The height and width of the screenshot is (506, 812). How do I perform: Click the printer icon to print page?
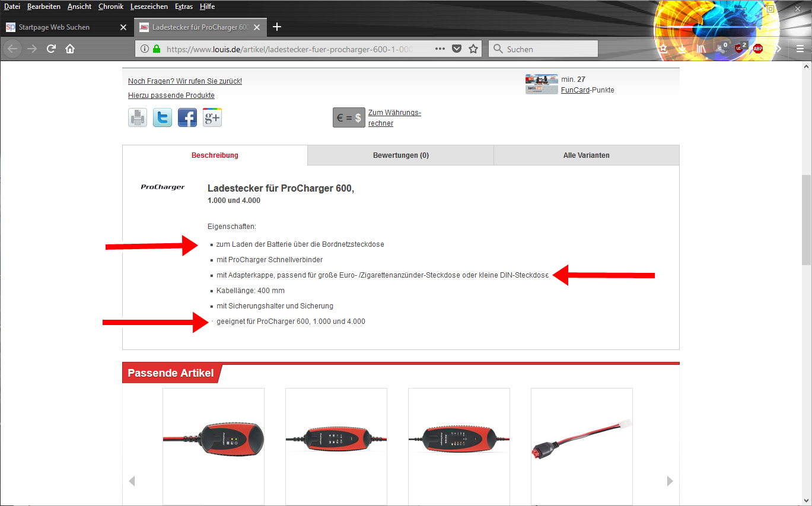pos(138,117)
